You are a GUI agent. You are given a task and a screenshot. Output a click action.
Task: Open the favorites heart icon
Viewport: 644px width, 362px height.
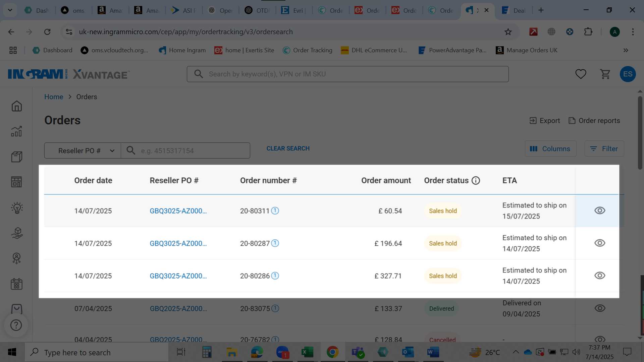click(x=581, y=74)
